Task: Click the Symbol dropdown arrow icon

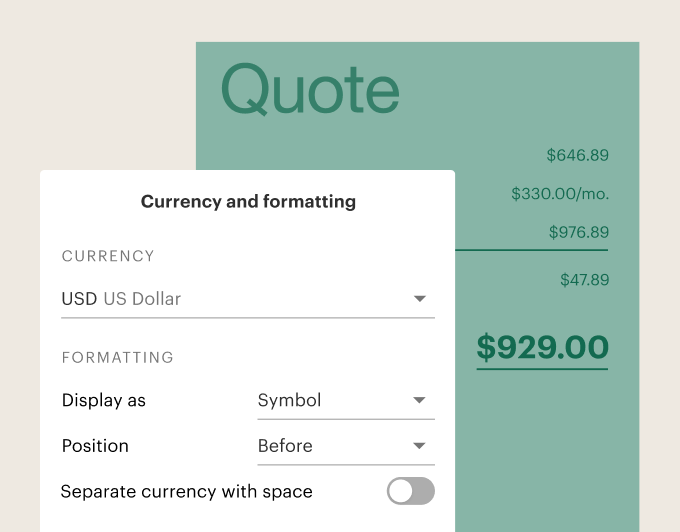Action: [420, 401]
